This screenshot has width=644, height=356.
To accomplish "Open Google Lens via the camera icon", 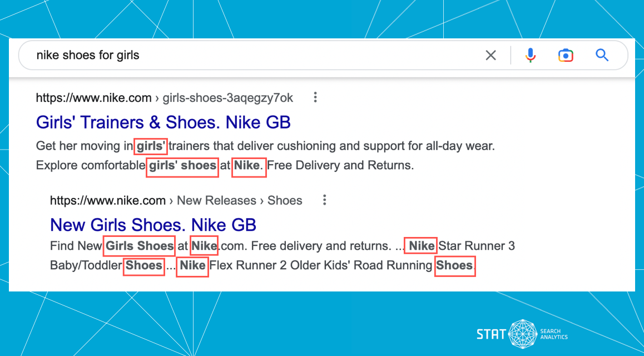I will (566, 55).
